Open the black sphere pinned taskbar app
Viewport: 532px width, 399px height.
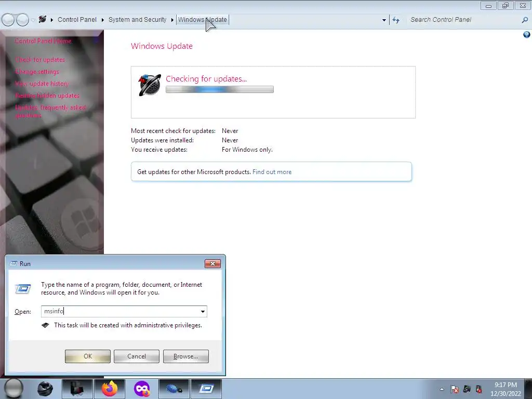(45, 389)
